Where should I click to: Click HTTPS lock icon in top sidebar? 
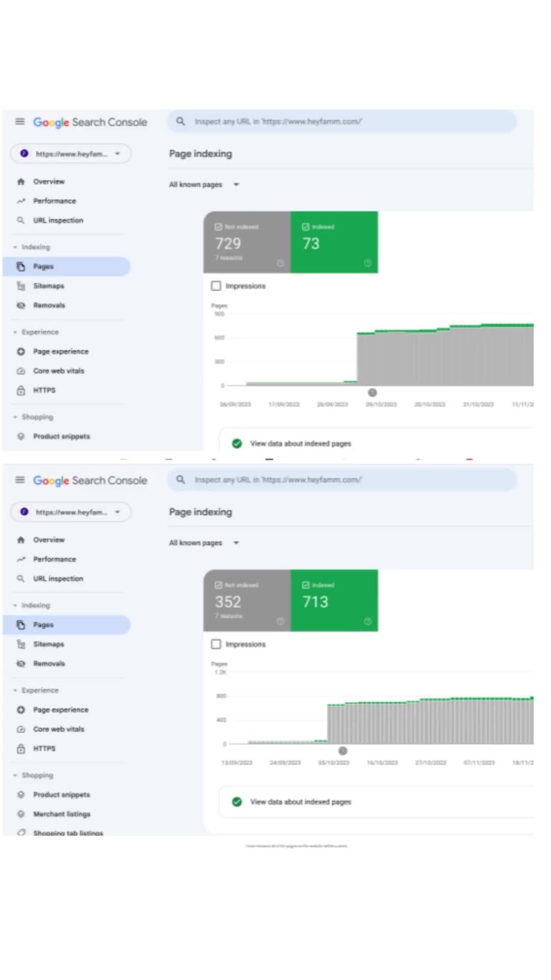21,390
